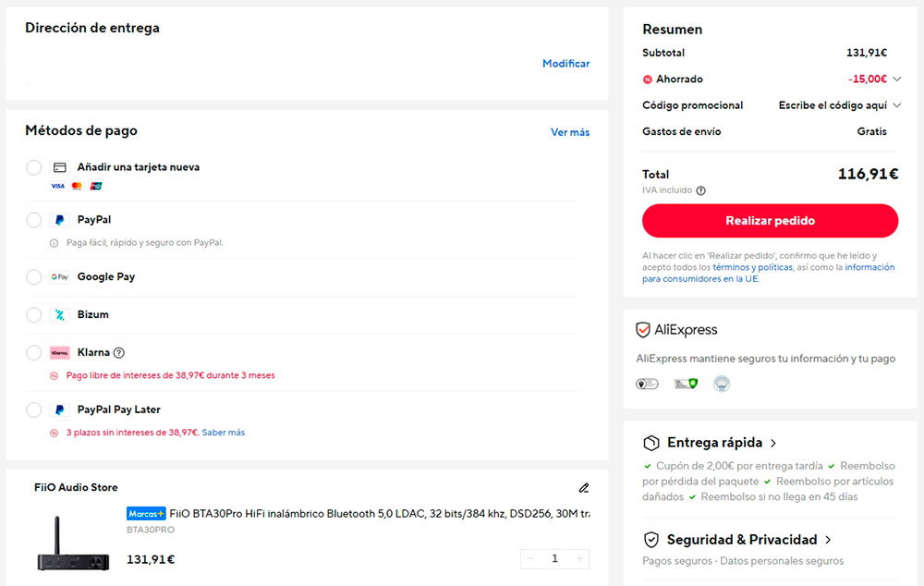Click the Visa logo under new card
Screen dimensions: 924x586
(x=57, y=187)
